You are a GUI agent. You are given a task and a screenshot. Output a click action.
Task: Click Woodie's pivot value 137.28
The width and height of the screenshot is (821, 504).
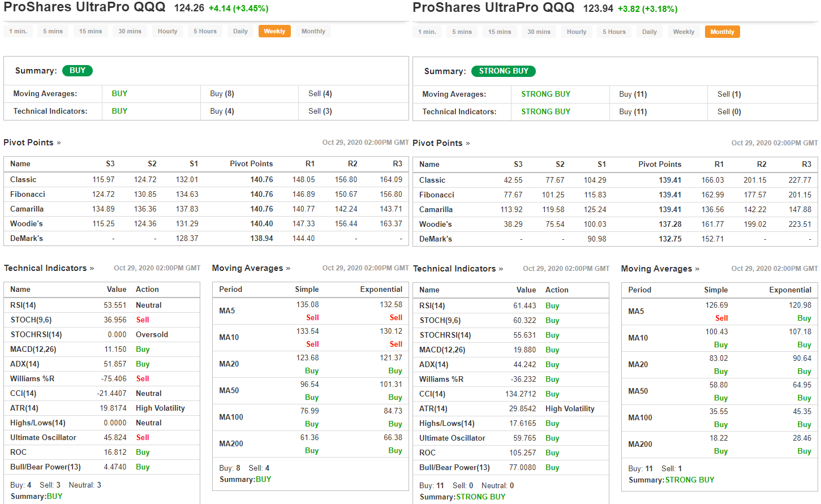[x=670, y=224]
